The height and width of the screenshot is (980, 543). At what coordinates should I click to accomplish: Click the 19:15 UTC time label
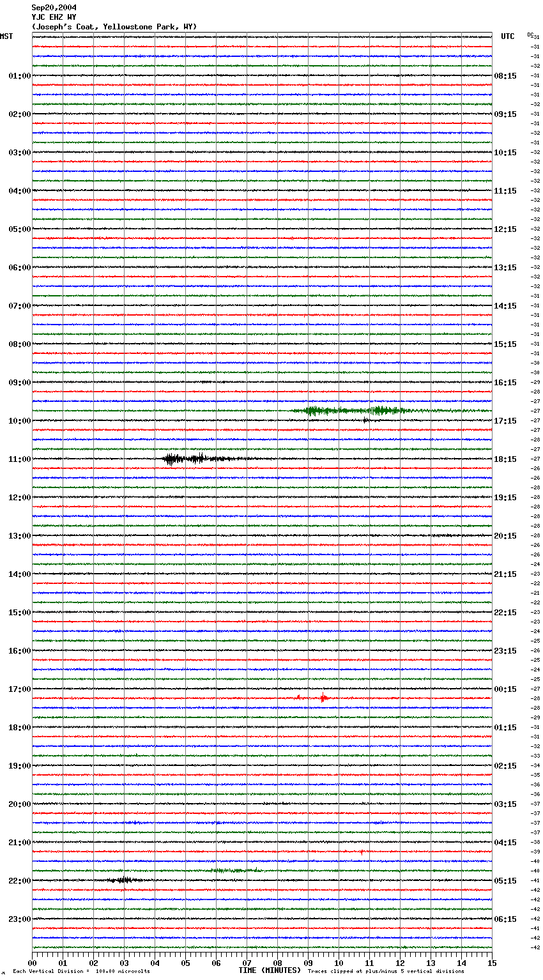click(x=505, y=498)
